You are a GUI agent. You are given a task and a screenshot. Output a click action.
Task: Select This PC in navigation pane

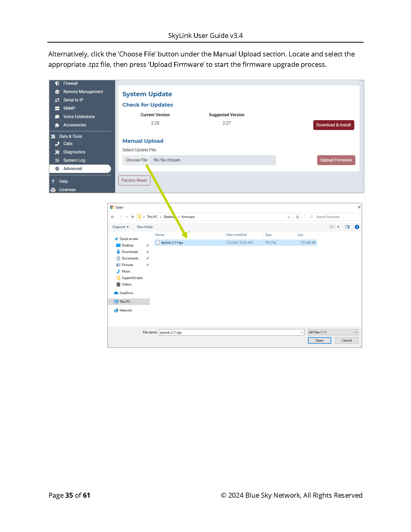click(129, 302)
